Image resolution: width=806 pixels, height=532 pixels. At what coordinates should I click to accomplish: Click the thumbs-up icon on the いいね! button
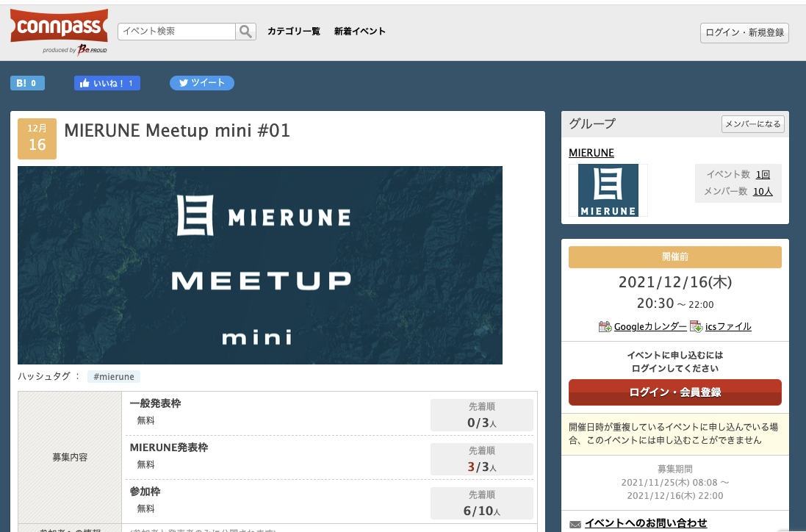coord(84,82)
